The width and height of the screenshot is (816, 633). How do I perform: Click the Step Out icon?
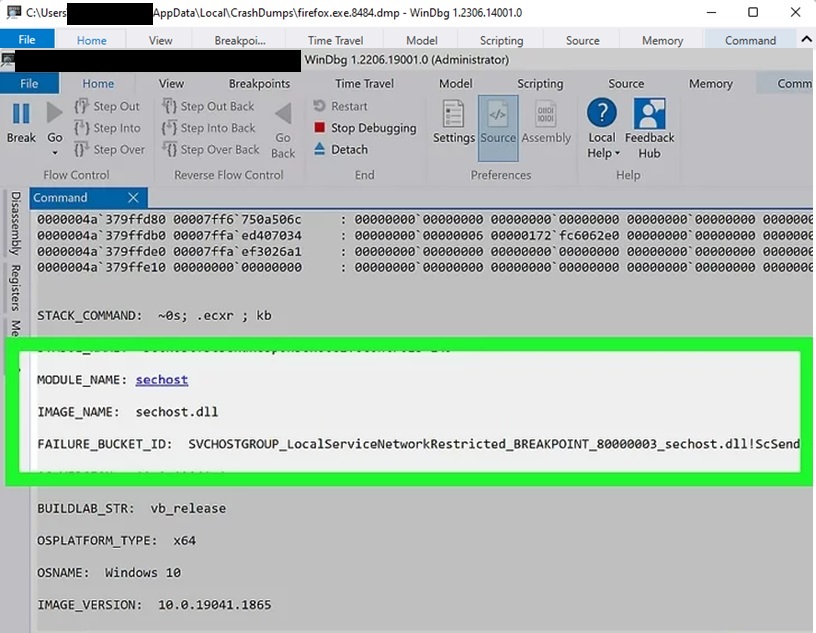coord(82,106)
